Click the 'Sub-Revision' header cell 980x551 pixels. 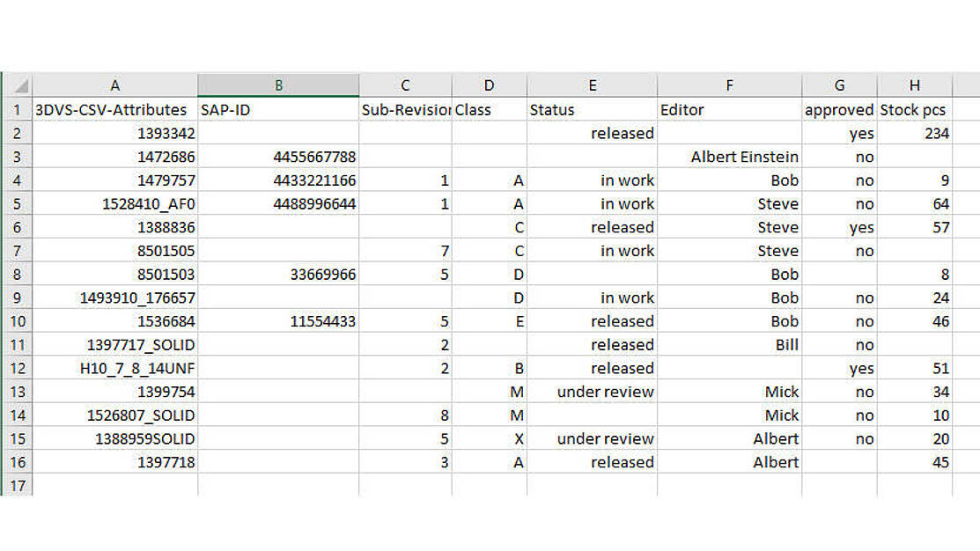click(x=405, y=110)
